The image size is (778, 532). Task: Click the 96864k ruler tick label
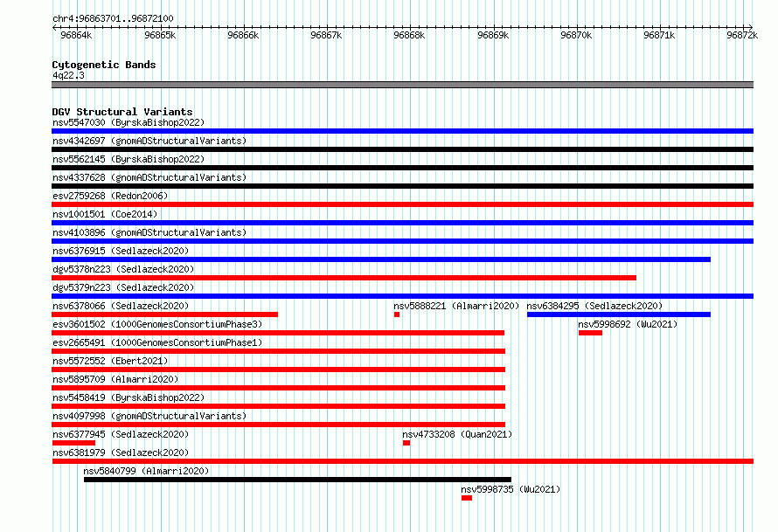pos(76,35)
